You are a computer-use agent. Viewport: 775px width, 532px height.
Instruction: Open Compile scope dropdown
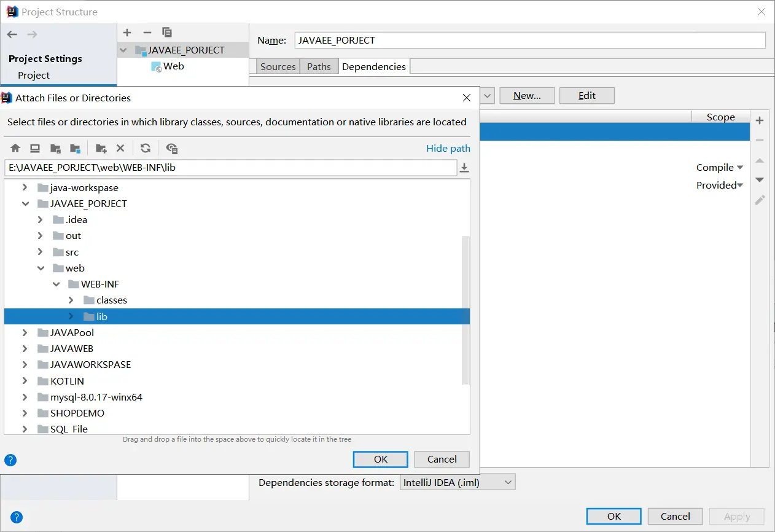739,167
